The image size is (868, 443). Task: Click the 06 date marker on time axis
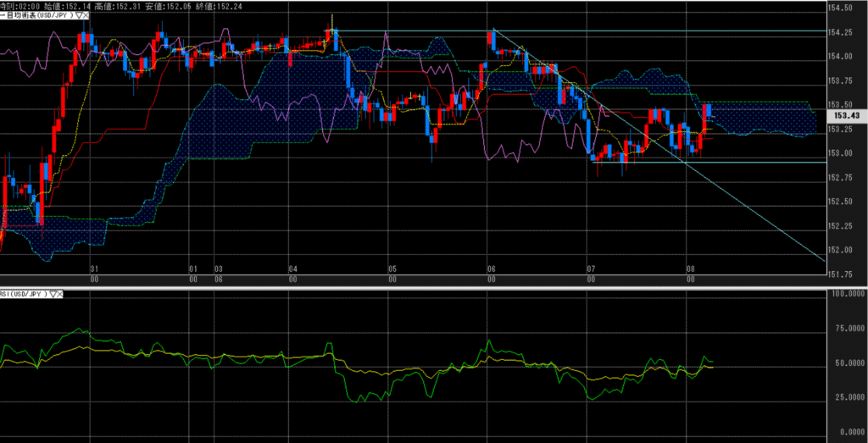(492, 268)
